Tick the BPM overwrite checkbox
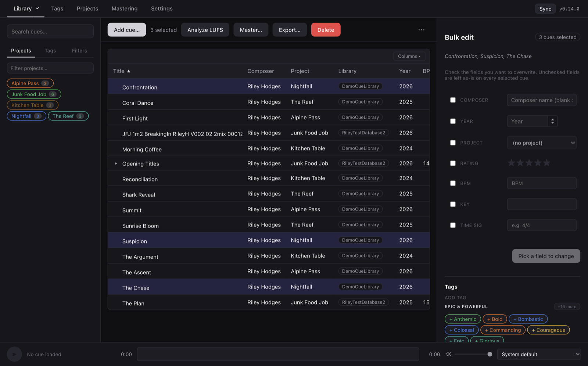Image resolution: width=588 pixels, height=366 pixels. tap(453, 183)
